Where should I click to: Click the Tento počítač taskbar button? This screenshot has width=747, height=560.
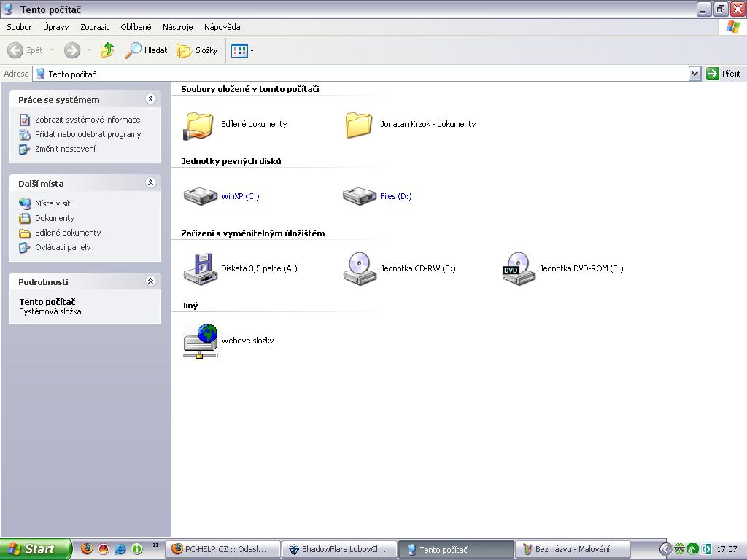(456, 550)
